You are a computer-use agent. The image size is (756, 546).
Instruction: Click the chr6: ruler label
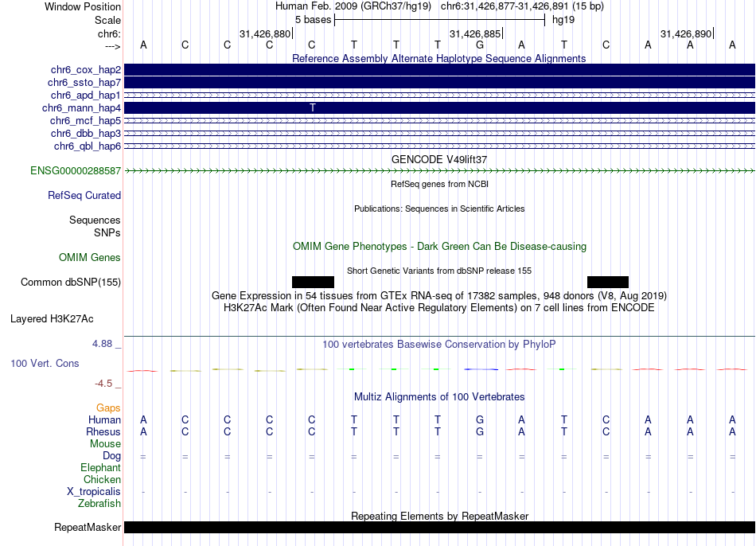(109, 33)
